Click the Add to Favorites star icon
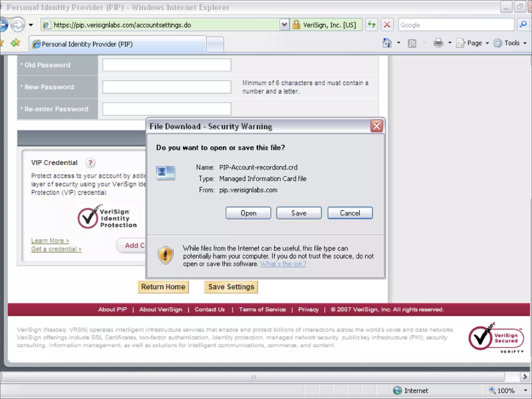Viewport: 532px width, 399px height. pyautogui.click(x=15, y=43)
